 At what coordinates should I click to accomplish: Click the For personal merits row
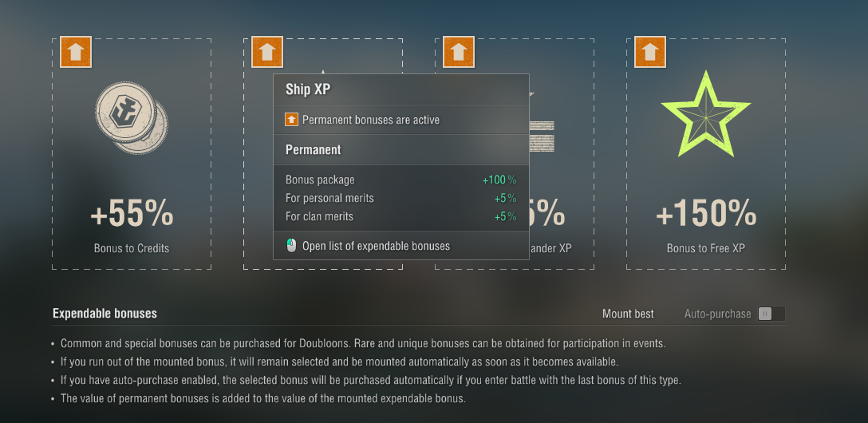point(400,198)
